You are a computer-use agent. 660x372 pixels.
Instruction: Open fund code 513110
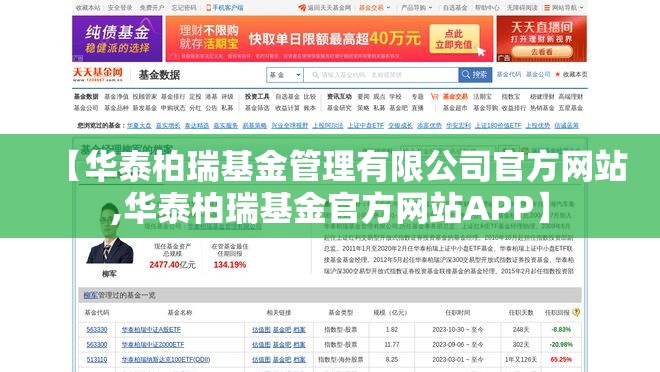pos(97,360)
